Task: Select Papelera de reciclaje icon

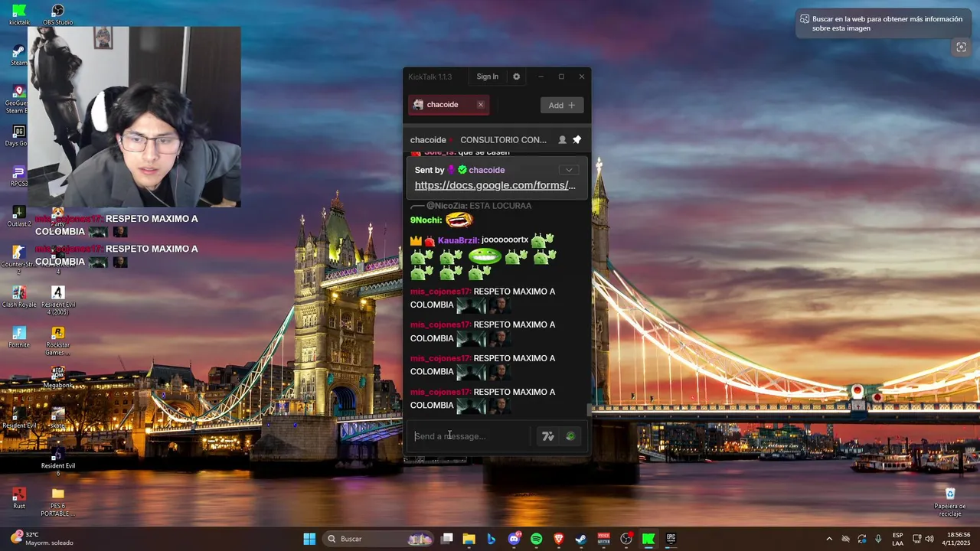Action: [x=950, y=502]
